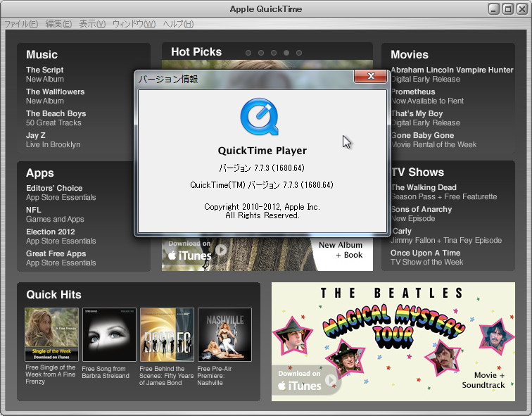Image resolution: width=532 pixels, height=416 pixels.
Task: Open the ファイル(F) menu
Action: tap(21, 24)
